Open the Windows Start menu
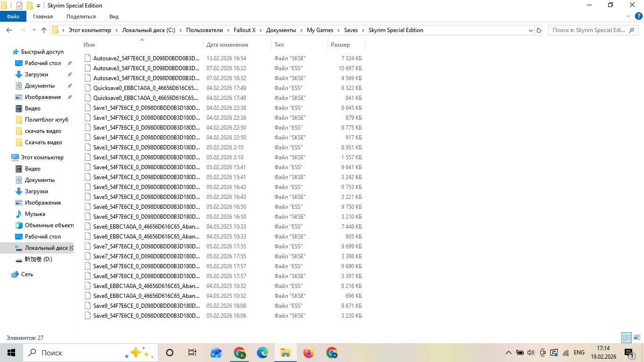Image resolution: width=644 pixels, height=362 pixels. 11,353
